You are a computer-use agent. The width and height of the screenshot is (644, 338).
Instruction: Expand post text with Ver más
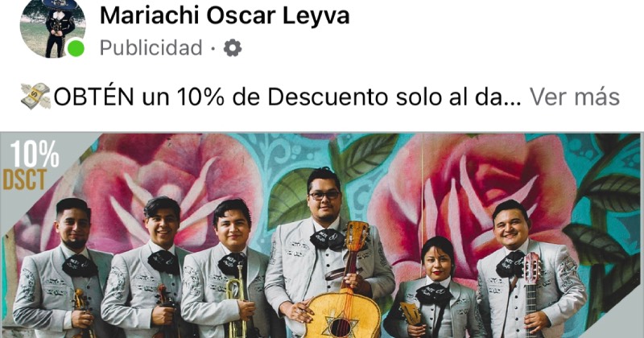click(x=574, y=97)
